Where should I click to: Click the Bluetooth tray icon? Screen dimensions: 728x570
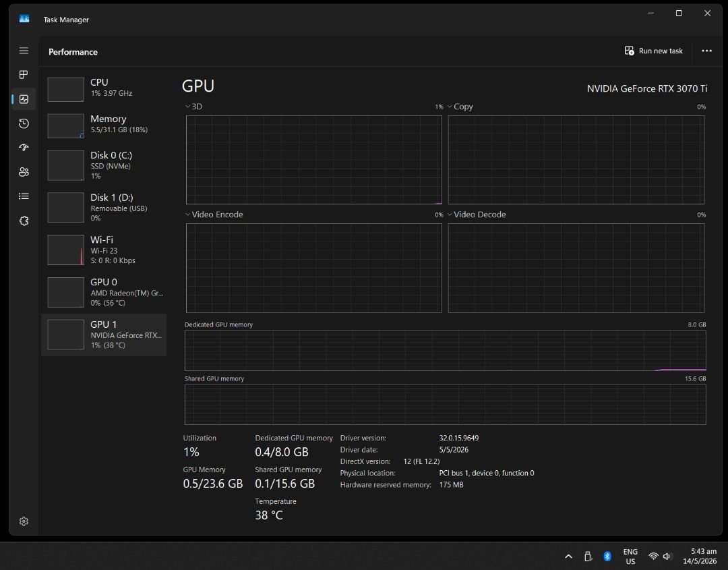[607, 556]
